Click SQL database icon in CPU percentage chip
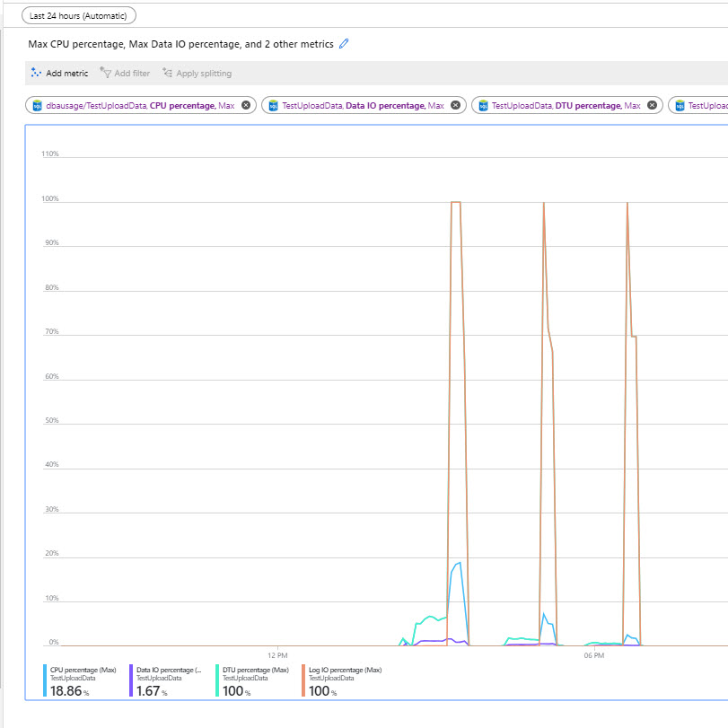 (x=37, y=106)
